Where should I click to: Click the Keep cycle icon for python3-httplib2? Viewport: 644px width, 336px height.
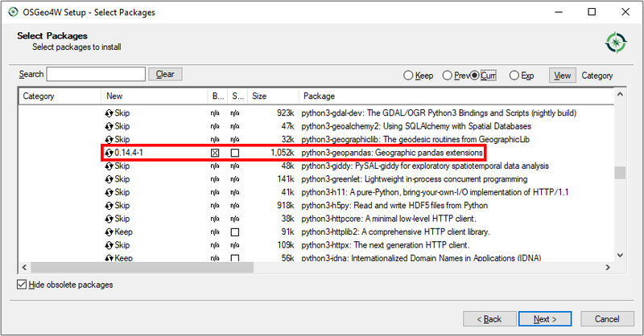click(x=109, y=232)
